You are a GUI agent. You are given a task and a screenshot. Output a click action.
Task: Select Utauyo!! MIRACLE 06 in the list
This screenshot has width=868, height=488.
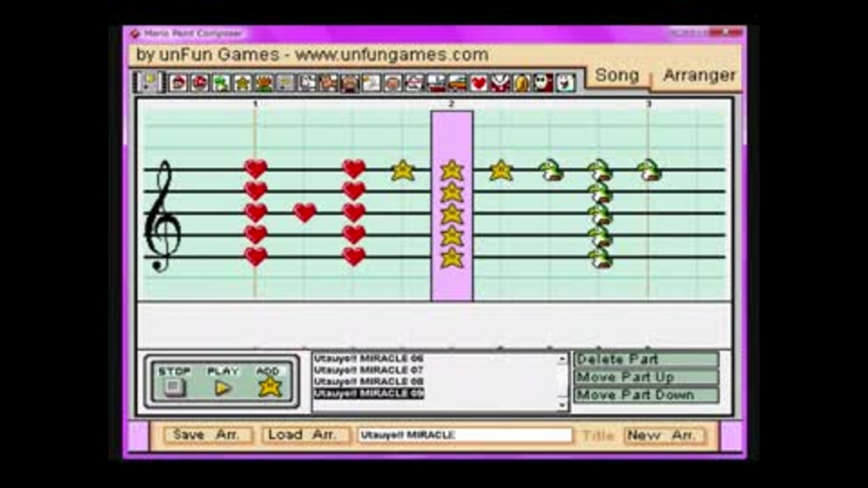pyautogui.click(x=369, y=359)
